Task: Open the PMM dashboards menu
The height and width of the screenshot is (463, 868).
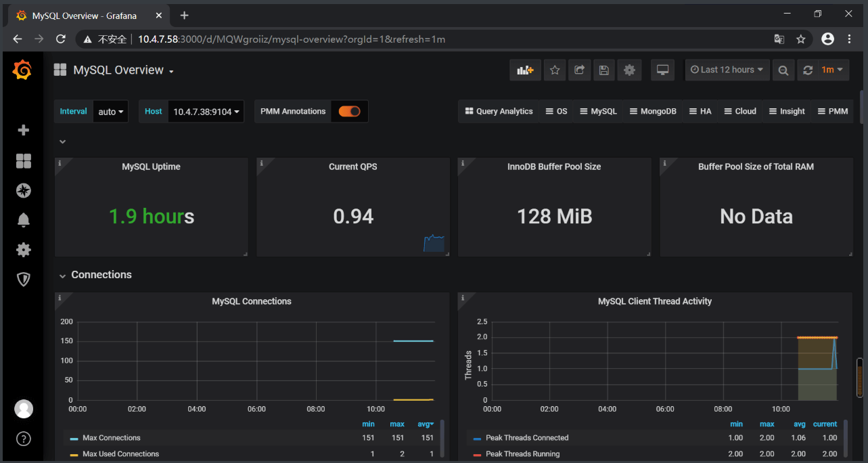Action: tap(832, 112)
